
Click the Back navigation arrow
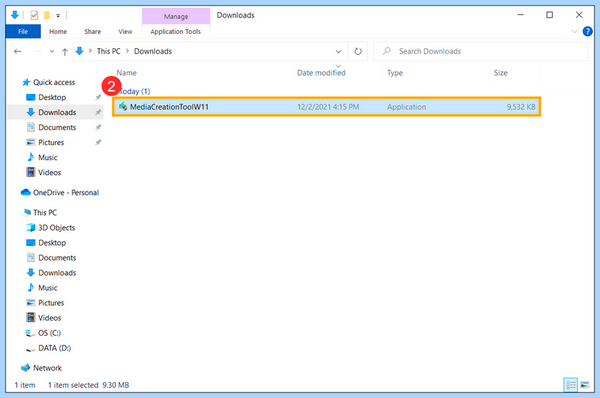click(18, 51)
